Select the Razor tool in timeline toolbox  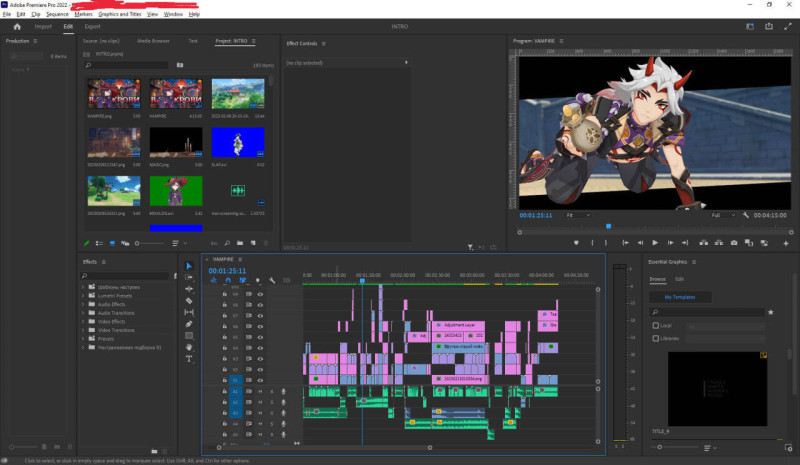click(x=189, y=301)
